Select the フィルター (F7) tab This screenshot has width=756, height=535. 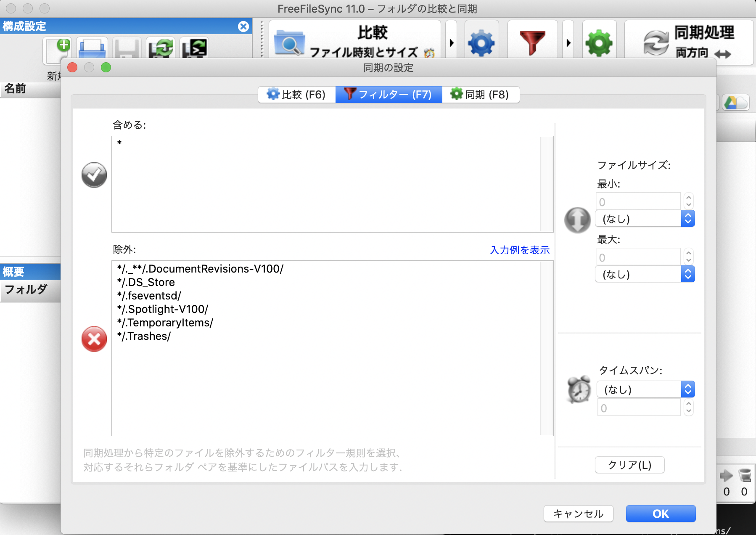tap(389, 95)
